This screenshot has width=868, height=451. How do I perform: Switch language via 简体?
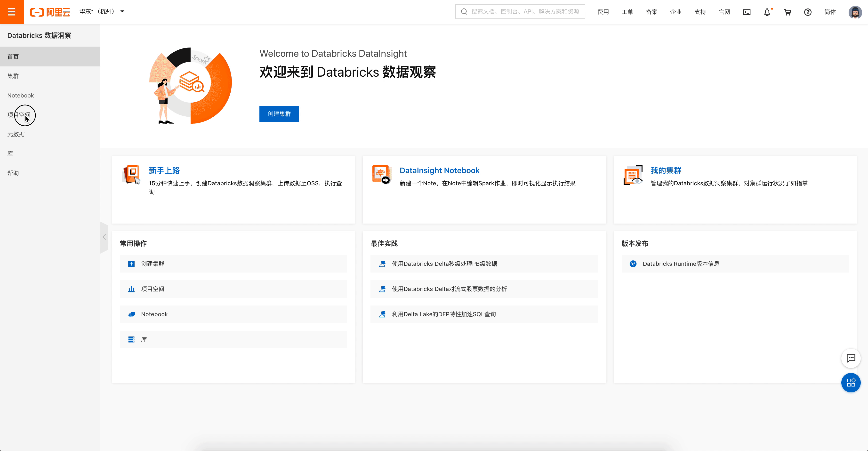[830, 12]
